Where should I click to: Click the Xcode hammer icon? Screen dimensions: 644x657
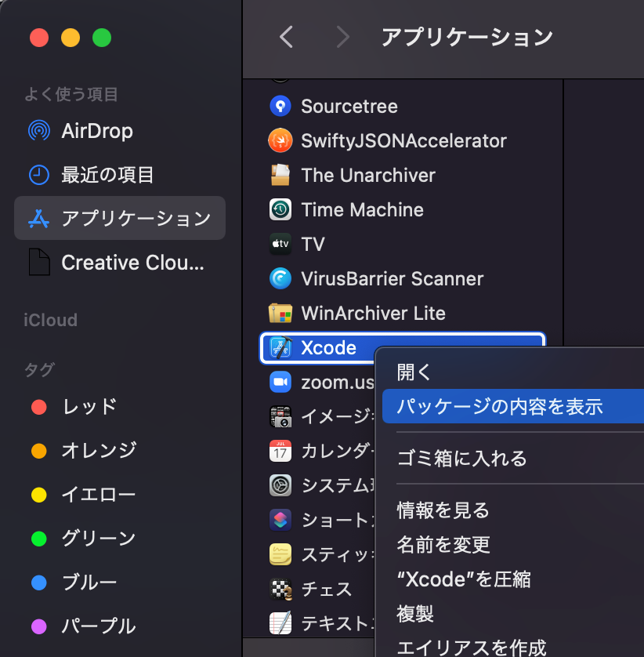click(280, 347)
